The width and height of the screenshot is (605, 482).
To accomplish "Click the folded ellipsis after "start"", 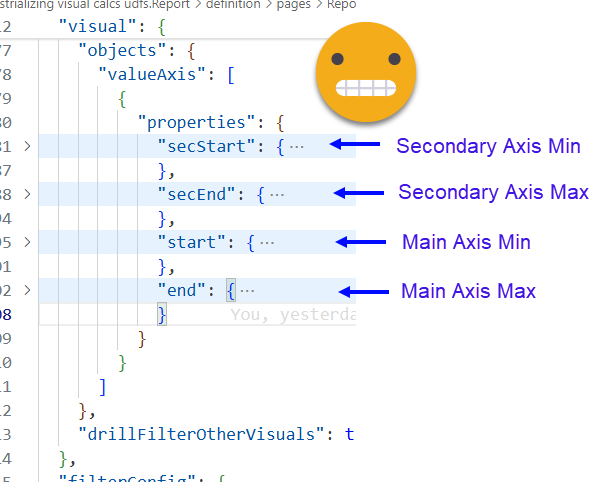I will [267, 242].
